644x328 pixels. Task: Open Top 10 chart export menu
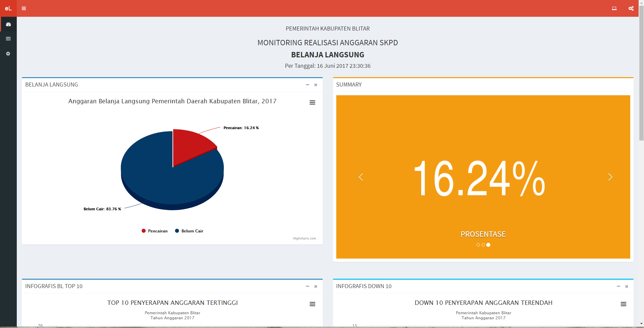click(x=312, y=304)
